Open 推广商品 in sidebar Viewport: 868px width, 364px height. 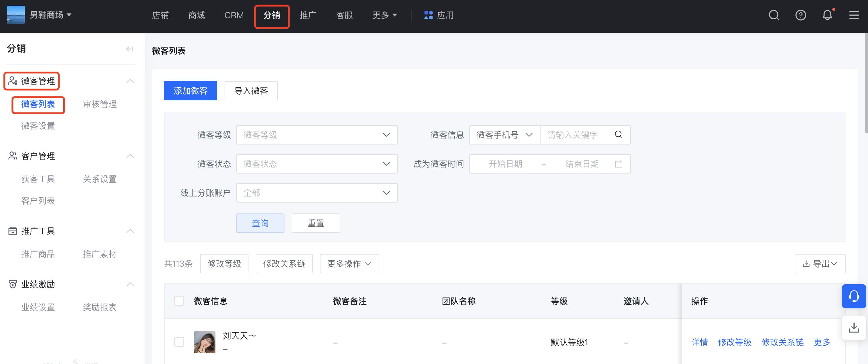click(x=38, y=254)
